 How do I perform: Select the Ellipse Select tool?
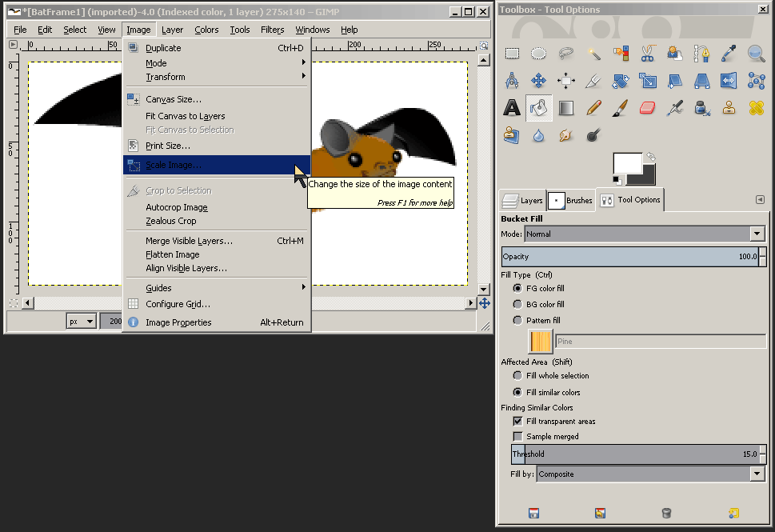(x=539, y=54)
